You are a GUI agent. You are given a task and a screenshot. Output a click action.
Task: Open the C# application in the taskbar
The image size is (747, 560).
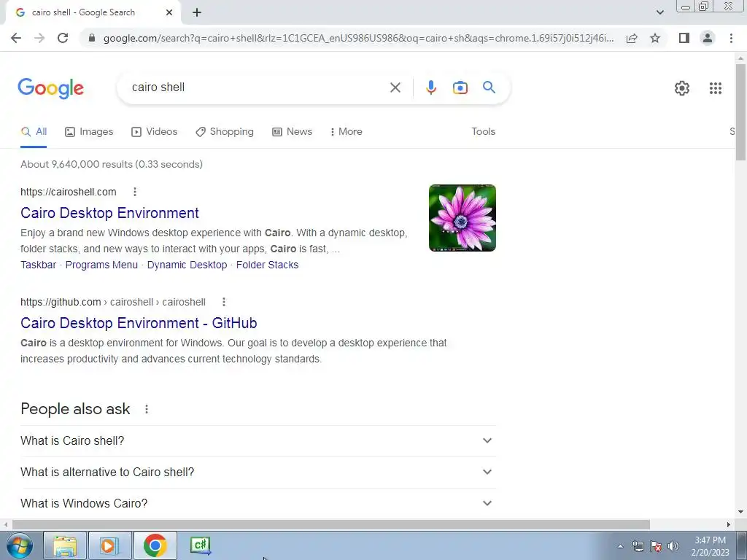click(x=200, y=545)
